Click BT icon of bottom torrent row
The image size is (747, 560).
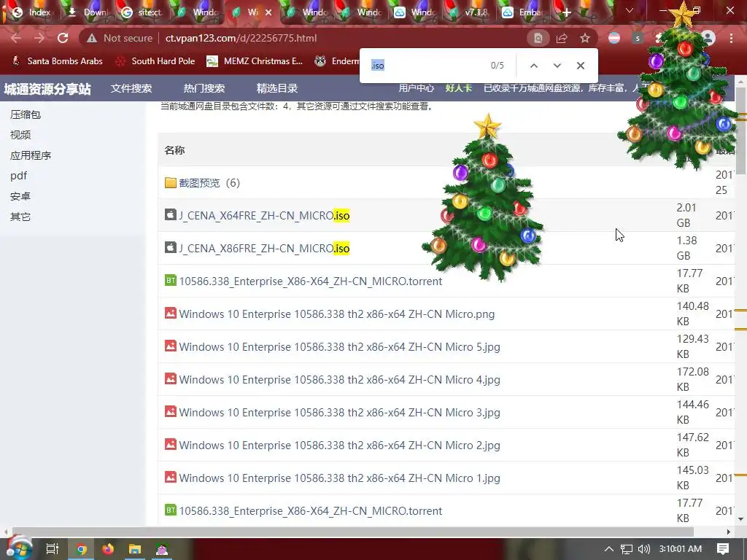pos(171,510)
